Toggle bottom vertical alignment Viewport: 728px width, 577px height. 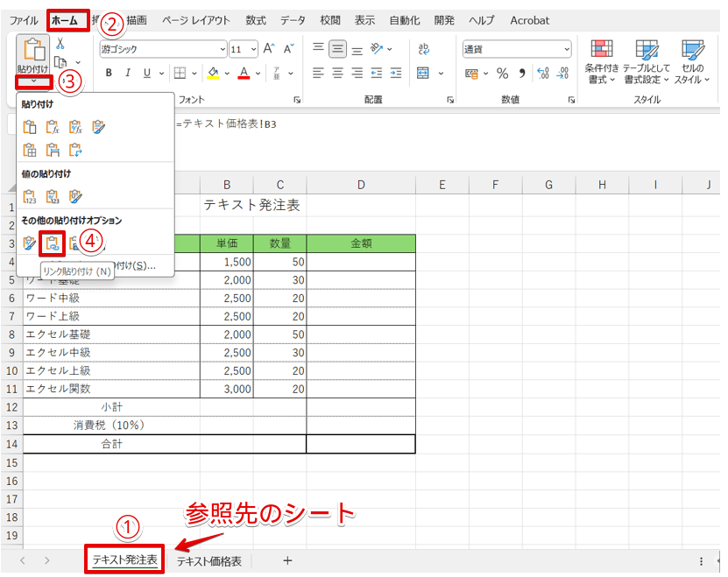click(357, 50)
